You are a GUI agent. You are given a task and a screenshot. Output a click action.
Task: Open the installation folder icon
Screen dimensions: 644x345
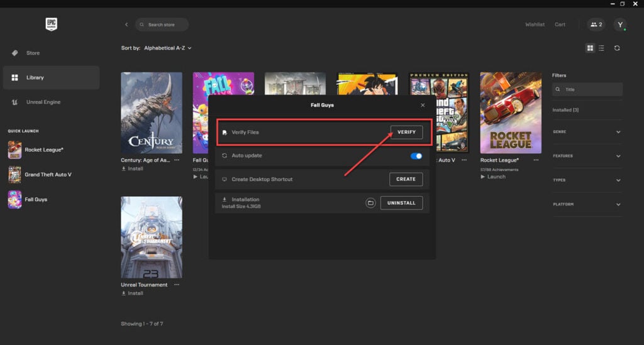370,203
